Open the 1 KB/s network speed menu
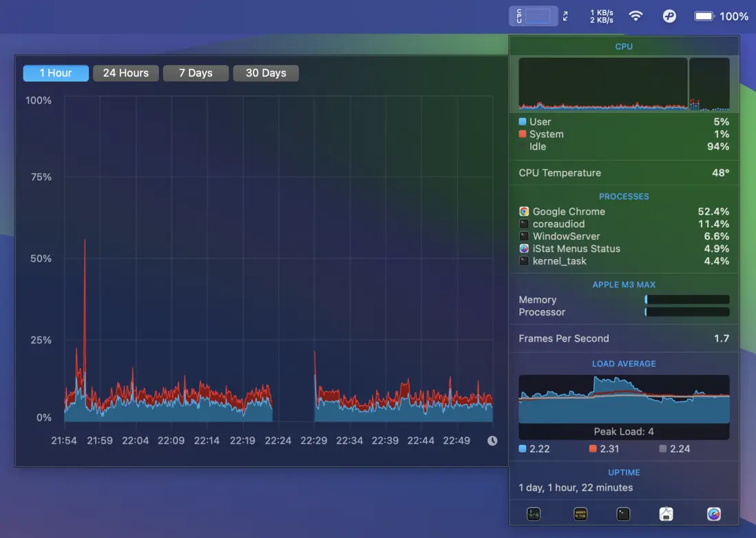 (601, 16)
